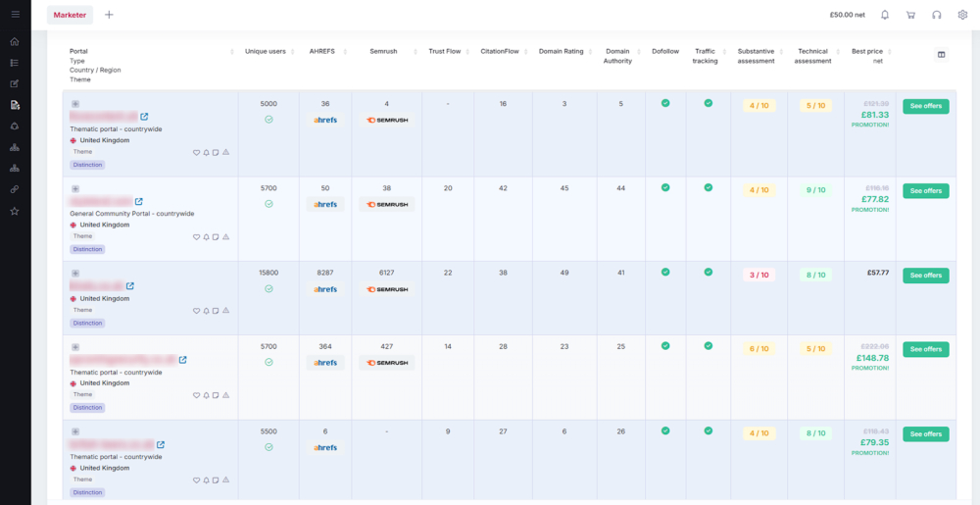The height and width of the screenshot is (505, 980).
Task: Open the hamburger menu in the sidebar
Action: click(x=15, y=15)
